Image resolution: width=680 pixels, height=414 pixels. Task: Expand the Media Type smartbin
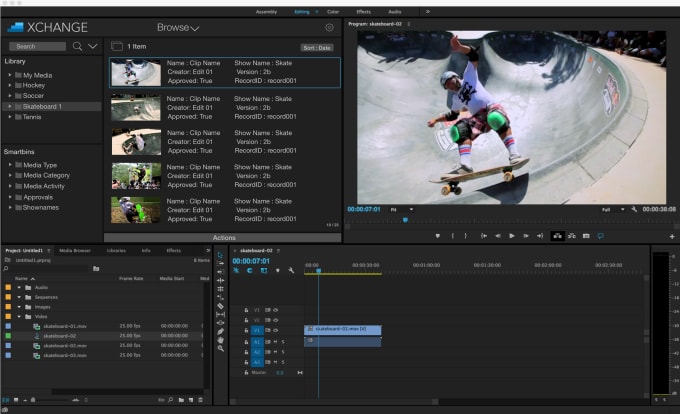[10, 165]
